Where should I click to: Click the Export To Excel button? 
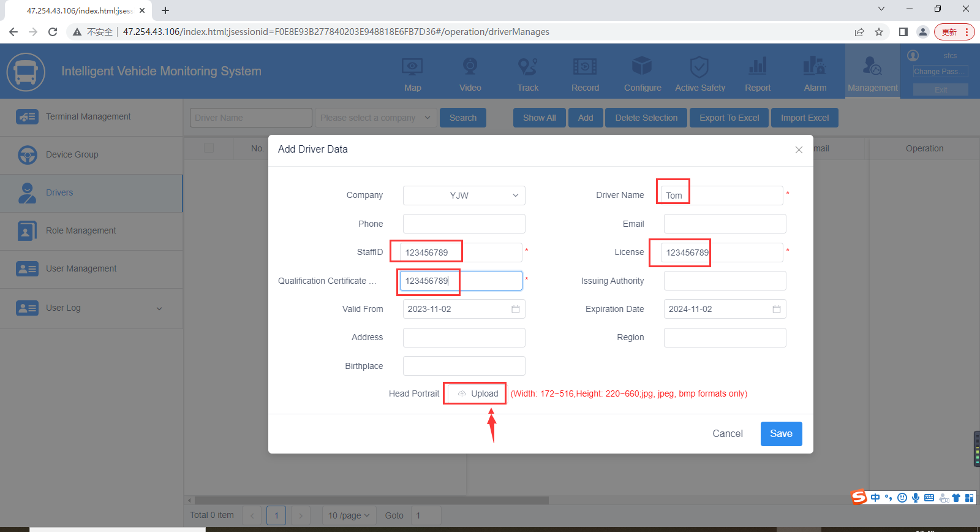click(x=729, y=118)
